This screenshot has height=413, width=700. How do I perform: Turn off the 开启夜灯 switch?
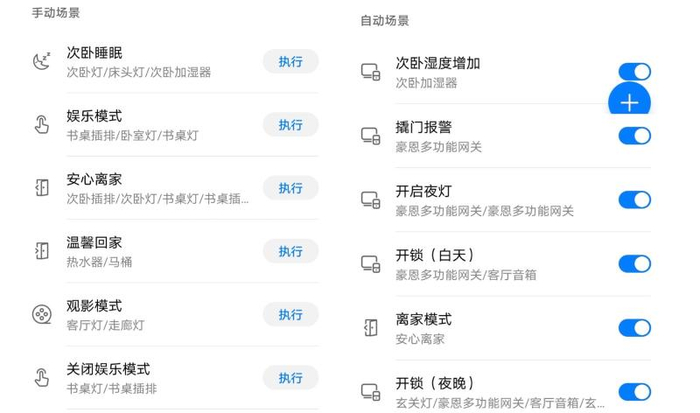pyautogui.click(x=634, y=200)
